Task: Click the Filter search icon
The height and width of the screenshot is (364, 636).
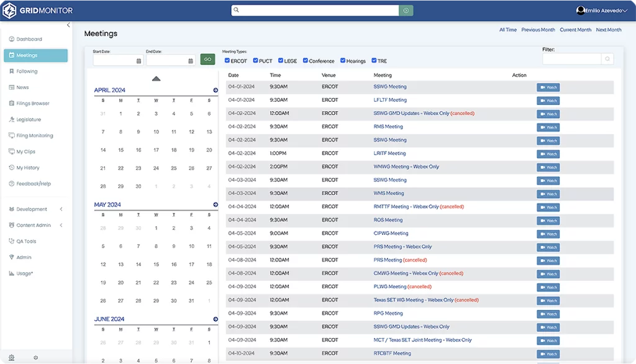Action: point(607,59)
